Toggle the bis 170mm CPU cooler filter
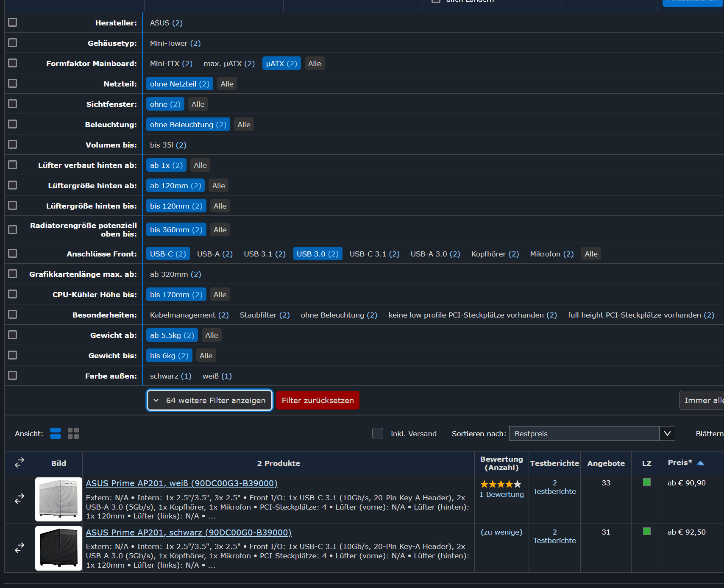Screen dimensions: 724x588 point(176,295)
